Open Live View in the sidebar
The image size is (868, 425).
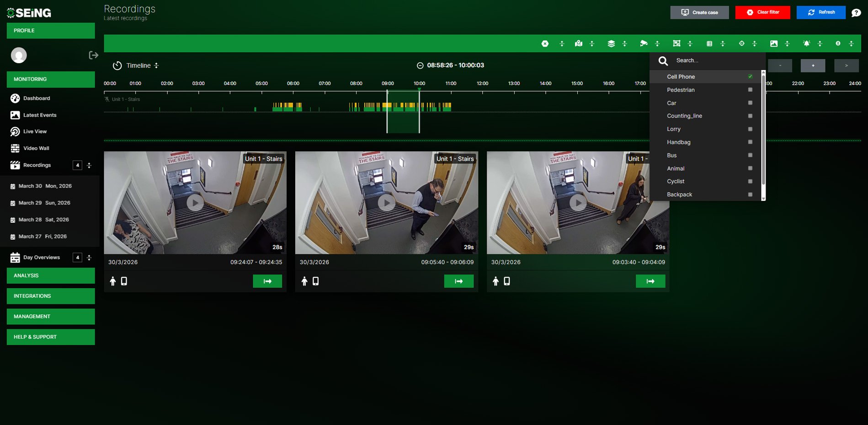35,131
